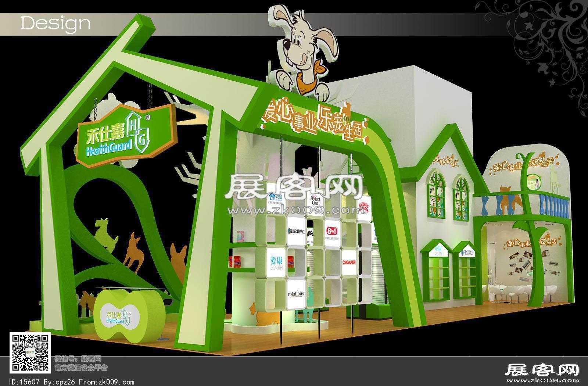The height and width of the screenshot is (386, 588).
Task: Click the slogan above the arched windows
Action: click(445, 160)
